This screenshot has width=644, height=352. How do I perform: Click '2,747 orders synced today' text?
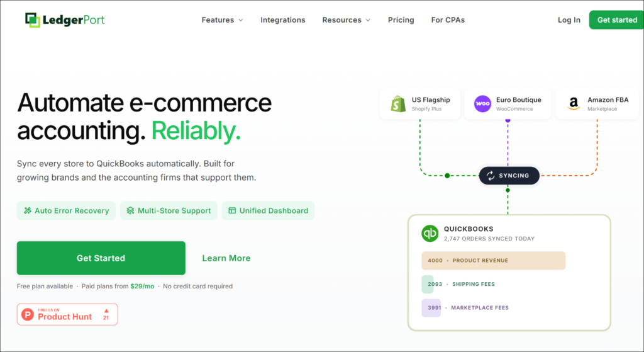pyautogui.click(x=489, y=239)
